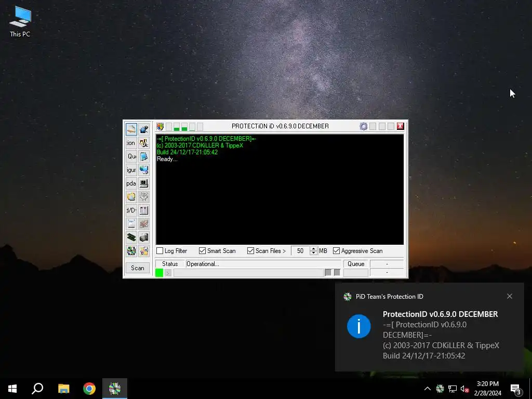Click the 'igur' labeled sidebar button
This screenshot has height=399, width=532.
coord(131,170)
